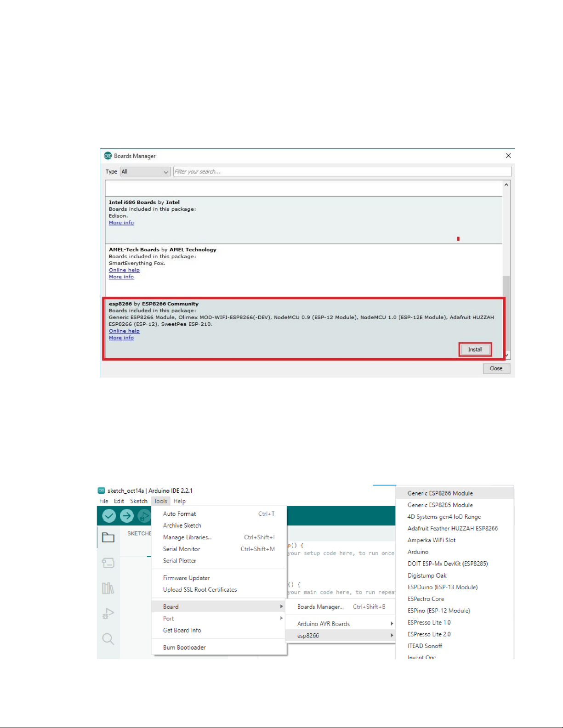This screenshot has height=728, width=563.
Task: Open the Sketchbook folder sidebar icon
Action: [108, 537]
